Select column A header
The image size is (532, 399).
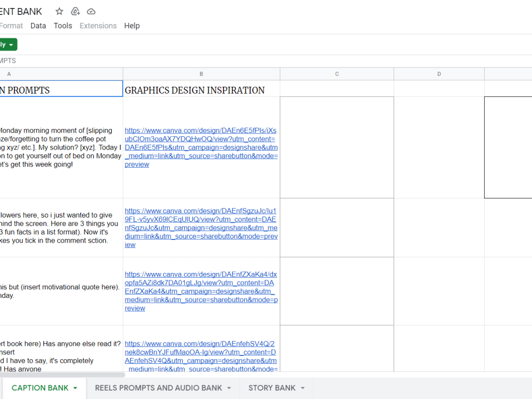pos(61,74)
